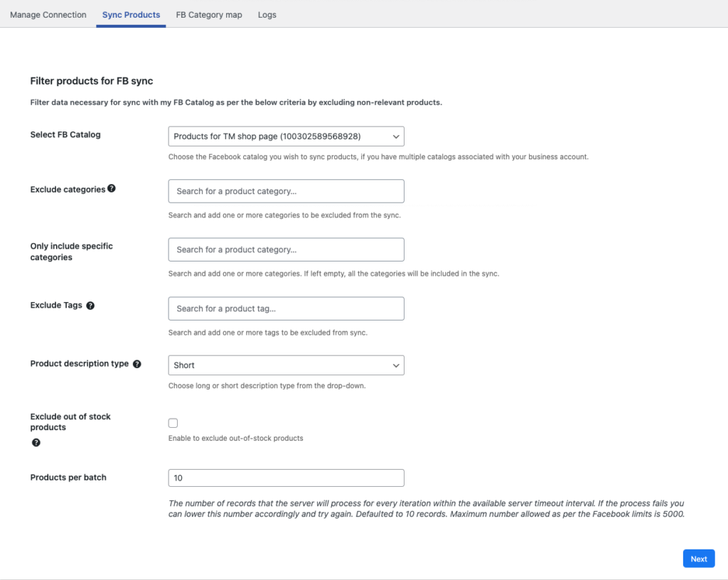Go to the Logs tab
The image size is (728, 580).
[x=267, y=14]
